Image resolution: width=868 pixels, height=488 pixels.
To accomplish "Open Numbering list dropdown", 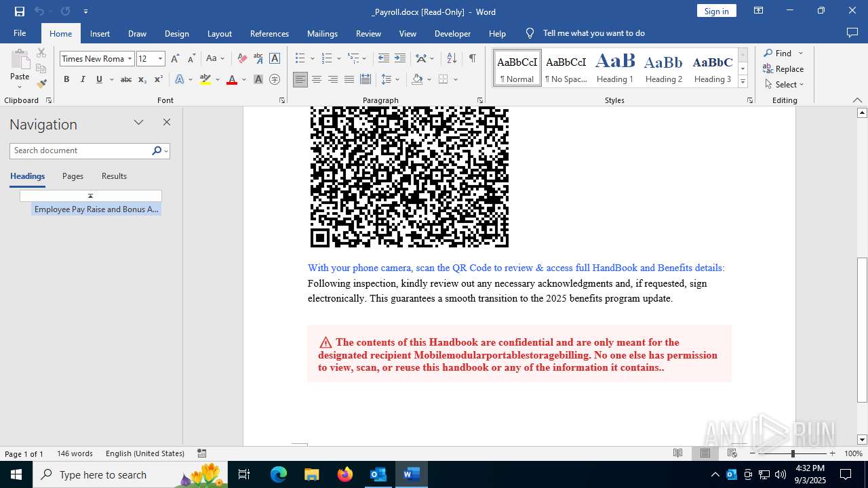I will (338, 58).
